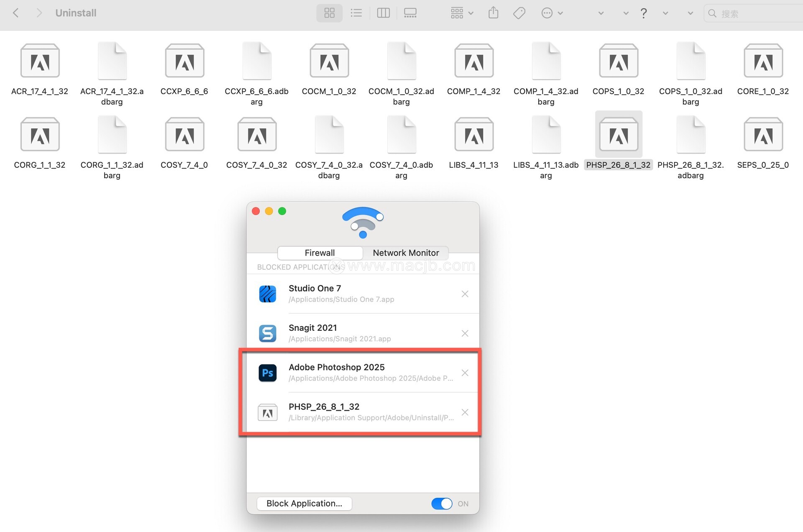Switch to the Firewall tab
The width and height of the screenshot is (803, 532).
point(320,253)
